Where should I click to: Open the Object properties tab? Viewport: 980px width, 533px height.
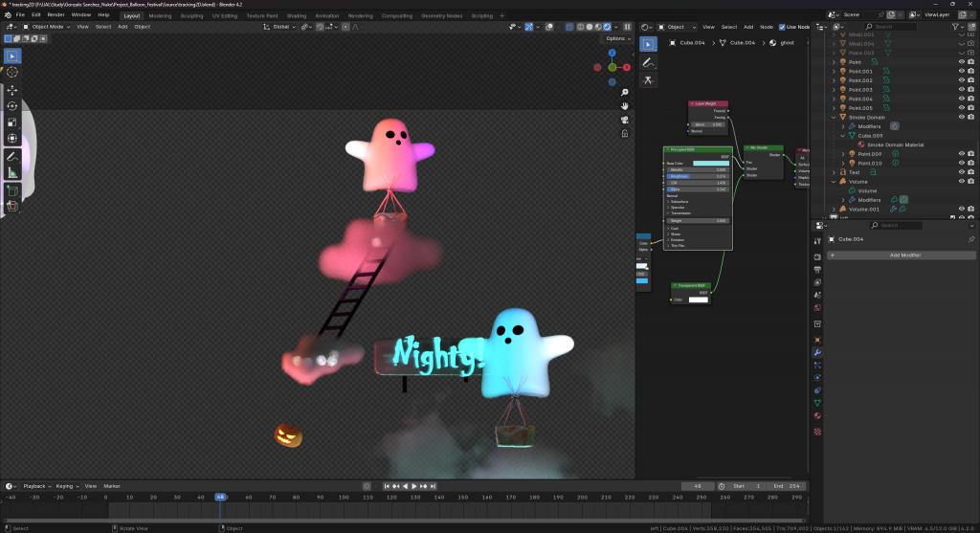pyautogui.click(x=817, y=340)
